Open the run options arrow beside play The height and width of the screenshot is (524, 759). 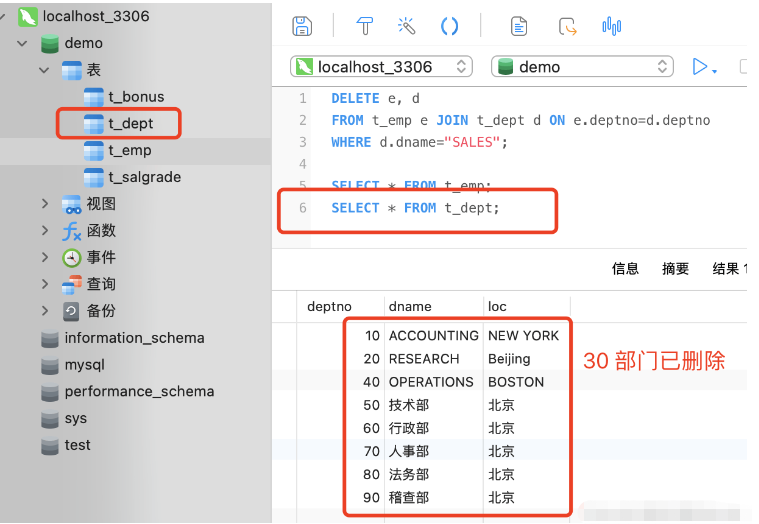click(x=714, y=71)
